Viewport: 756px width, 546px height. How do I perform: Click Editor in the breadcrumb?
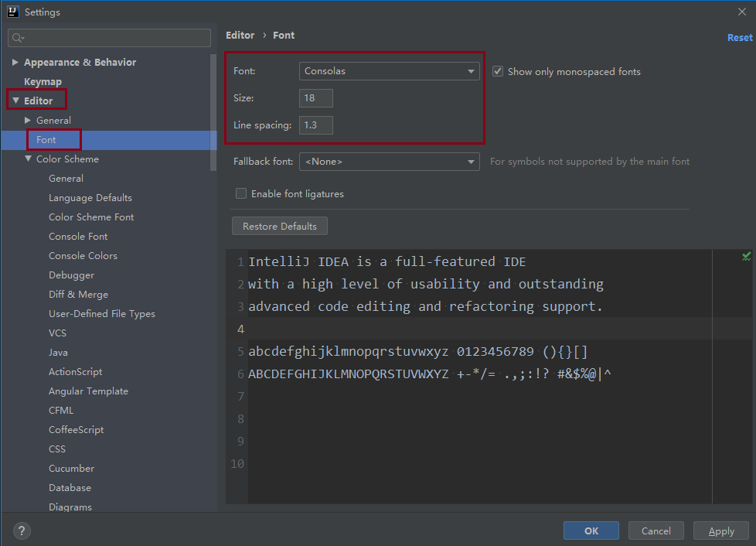point(240,36)
